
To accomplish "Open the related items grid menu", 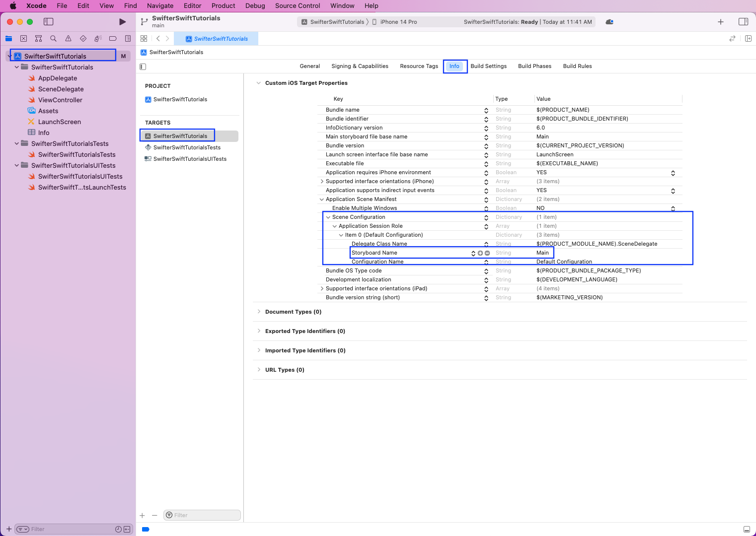I will tap(144, 39).
